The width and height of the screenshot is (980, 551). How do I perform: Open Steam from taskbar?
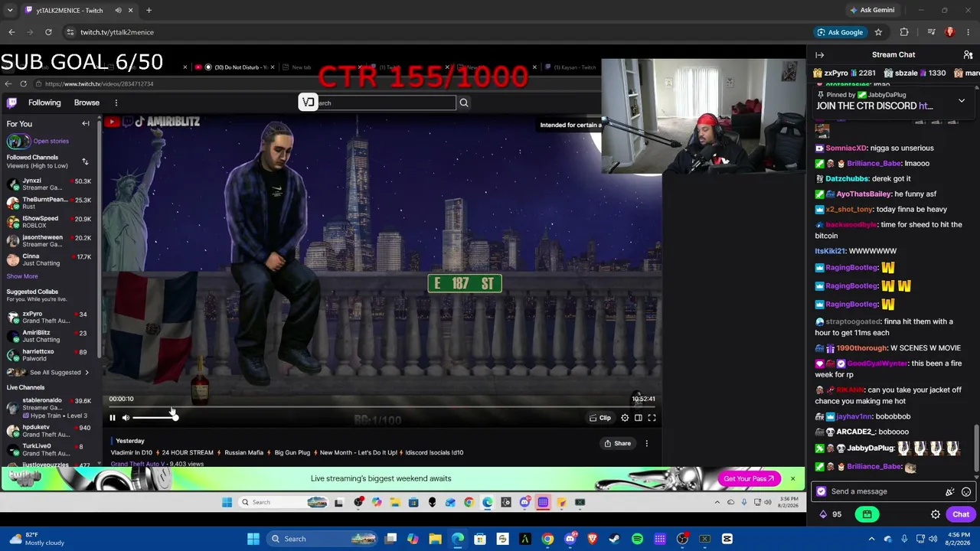pos(615,539)
